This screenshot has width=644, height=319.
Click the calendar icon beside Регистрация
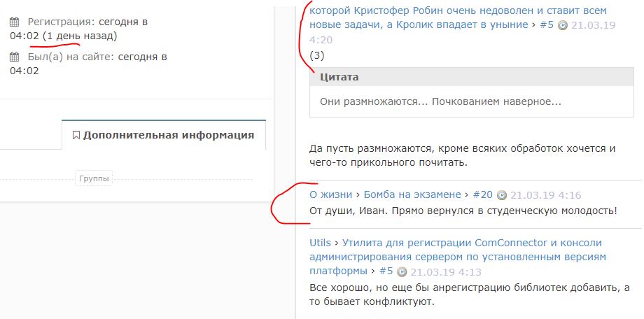(x=15, y=22)
